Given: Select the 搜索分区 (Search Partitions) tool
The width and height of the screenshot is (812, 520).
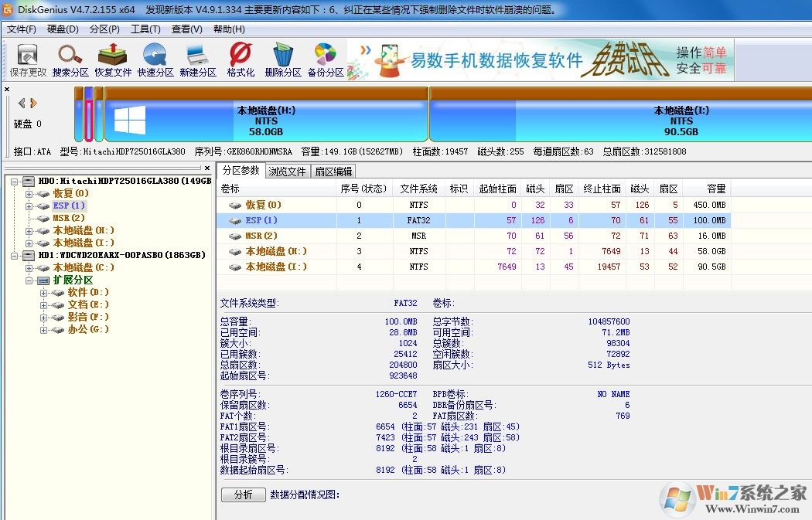Looking at the screenshot, I should [x=70, y=59].
